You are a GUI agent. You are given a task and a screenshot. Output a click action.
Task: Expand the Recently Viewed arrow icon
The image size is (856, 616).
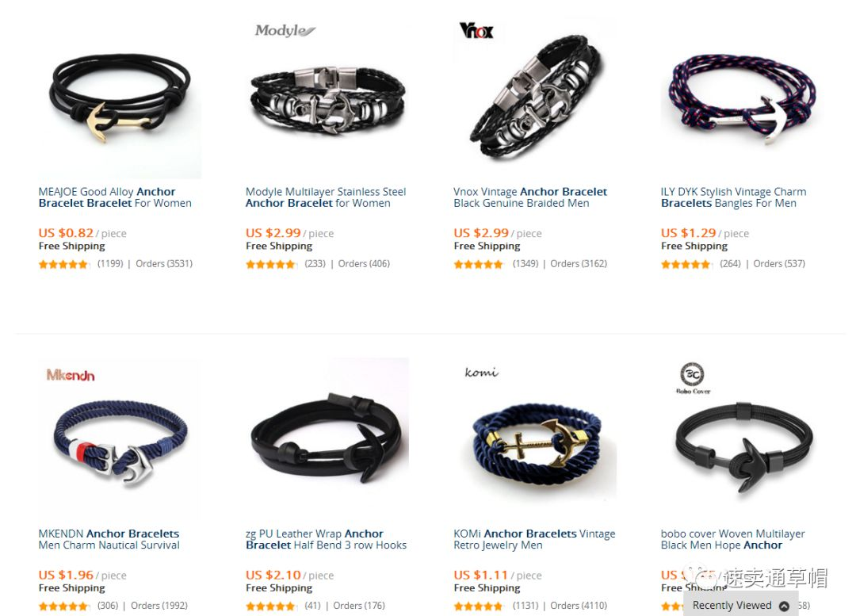point(784,606)
